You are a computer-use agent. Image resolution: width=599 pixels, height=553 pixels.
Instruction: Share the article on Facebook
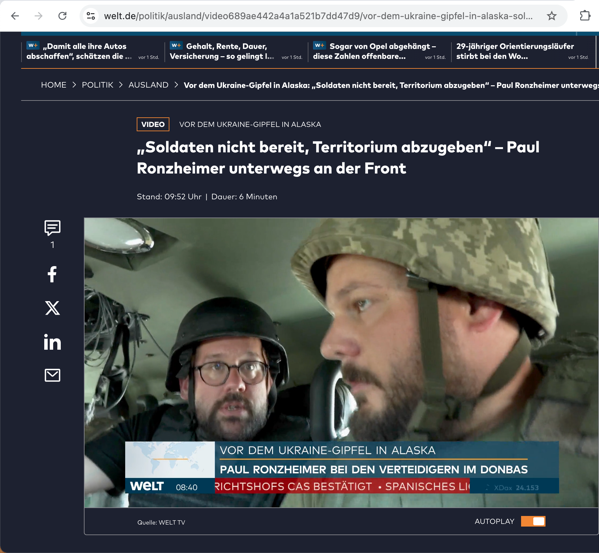(52, 274)
